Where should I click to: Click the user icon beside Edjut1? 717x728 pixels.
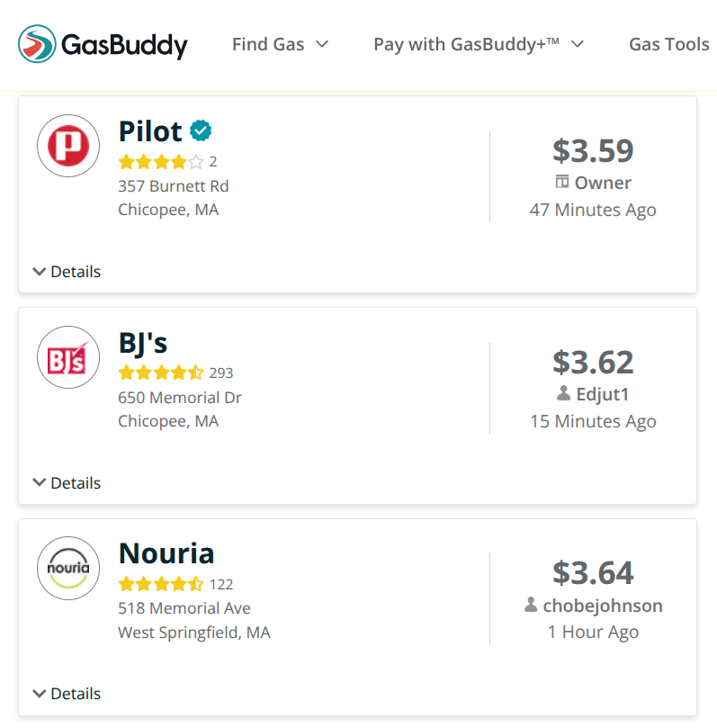coord(564,394)
